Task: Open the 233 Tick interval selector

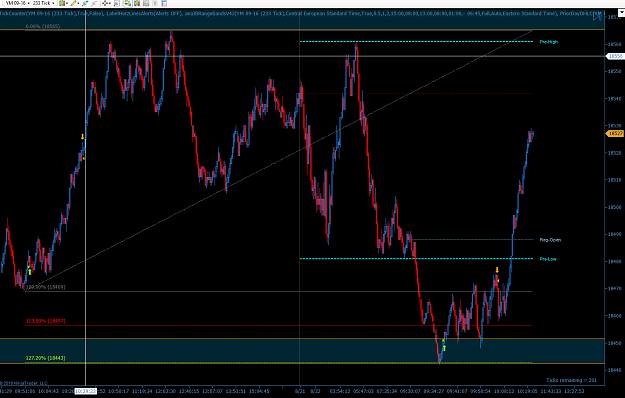Action: (44, 3)
